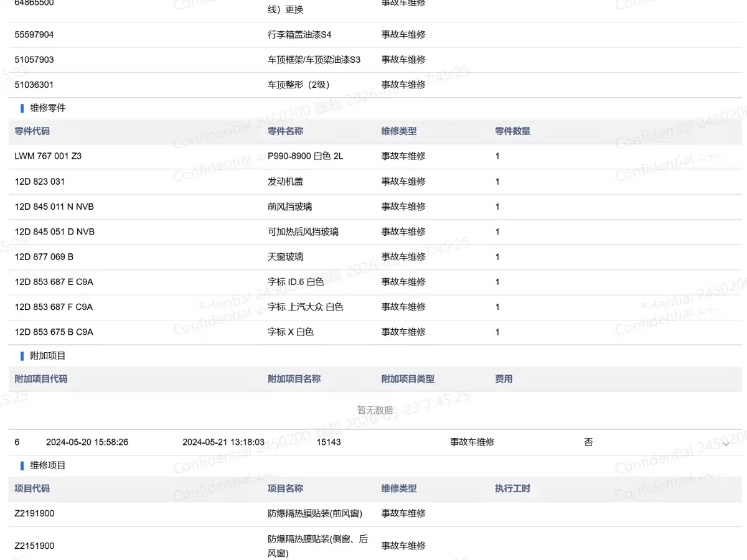Select part code 12D 853 687 E C9A
Viewport: 747px width, 560px height.
pyautogui.click(x=54, y=282)
